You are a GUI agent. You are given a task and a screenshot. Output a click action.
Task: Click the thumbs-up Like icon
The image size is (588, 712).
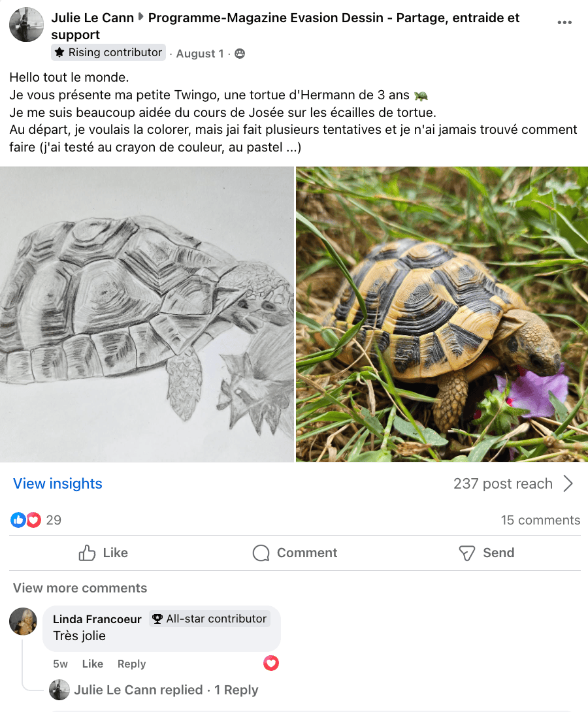pyautogui.click(x=87, y=553)
